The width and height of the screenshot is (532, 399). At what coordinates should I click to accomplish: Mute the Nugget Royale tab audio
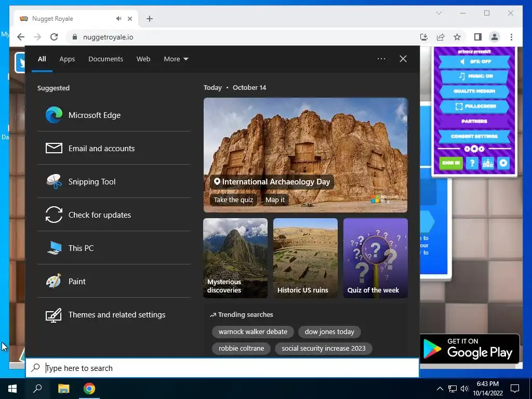(118, 19)
